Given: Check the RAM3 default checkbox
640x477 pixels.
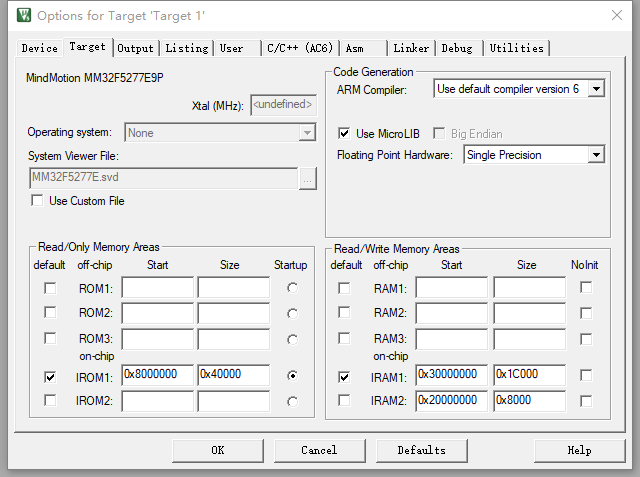Looking at the screenshot, I should coord(344,338).
